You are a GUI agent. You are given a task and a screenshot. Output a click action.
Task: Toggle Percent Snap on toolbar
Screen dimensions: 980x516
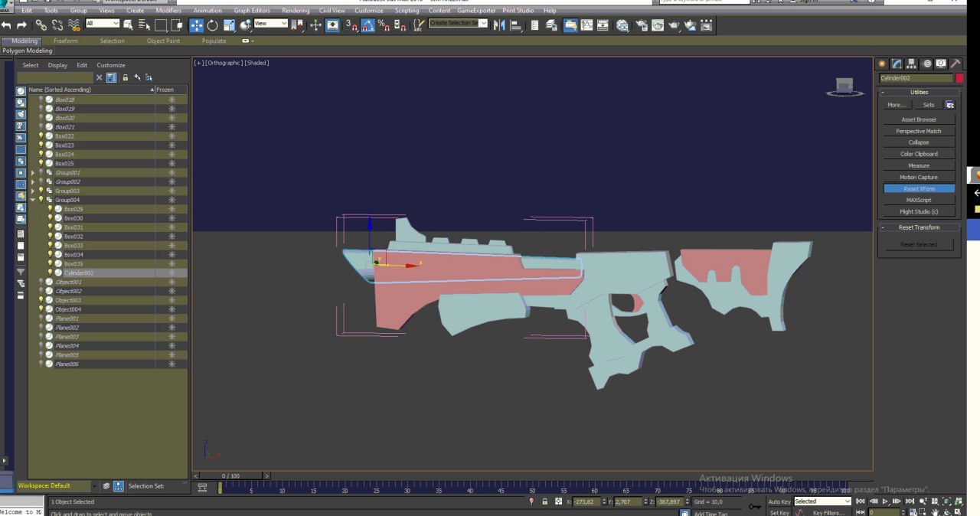tap(384, 25)
